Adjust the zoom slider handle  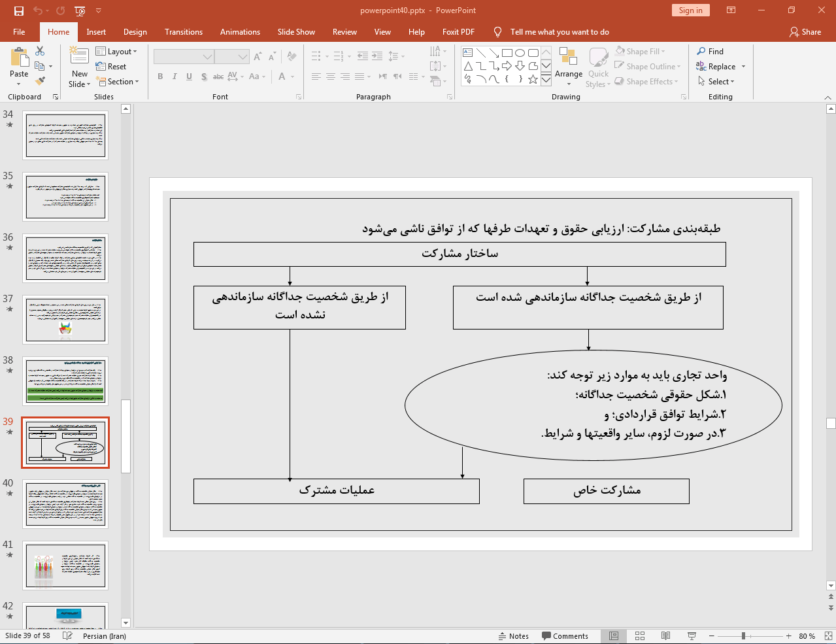coord(743,636)
